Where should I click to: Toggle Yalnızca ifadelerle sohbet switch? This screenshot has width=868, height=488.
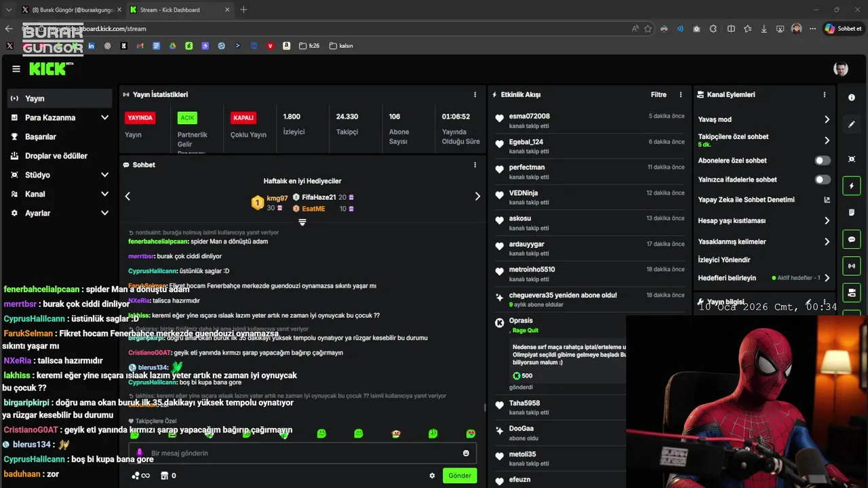(x=822, y=180)
